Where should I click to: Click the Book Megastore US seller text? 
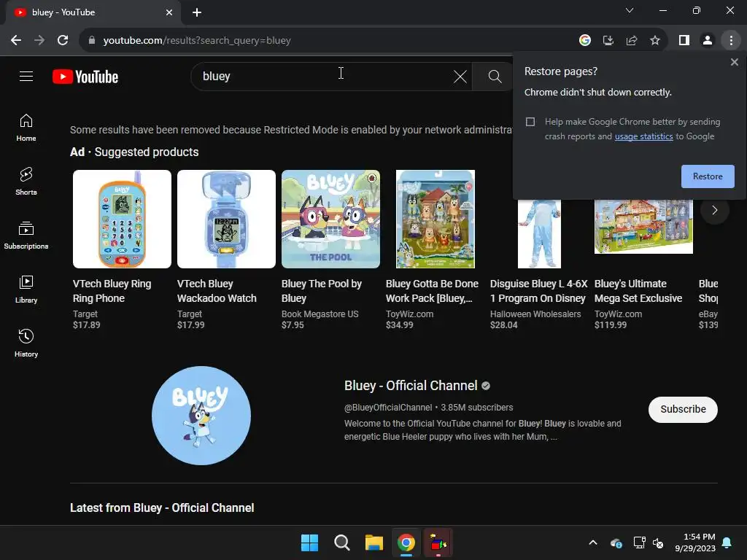click(x=320, y=314)
